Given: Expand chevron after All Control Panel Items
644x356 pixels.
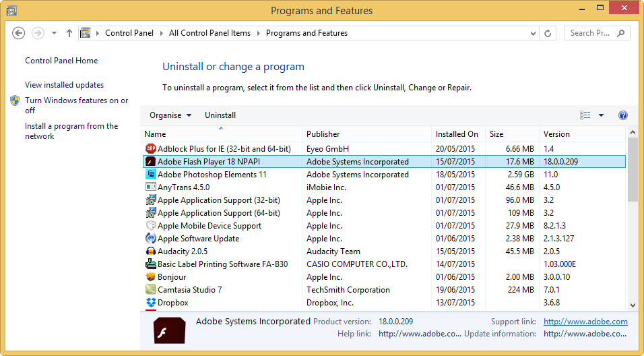Looking at the screenshot, I should 258,33.
